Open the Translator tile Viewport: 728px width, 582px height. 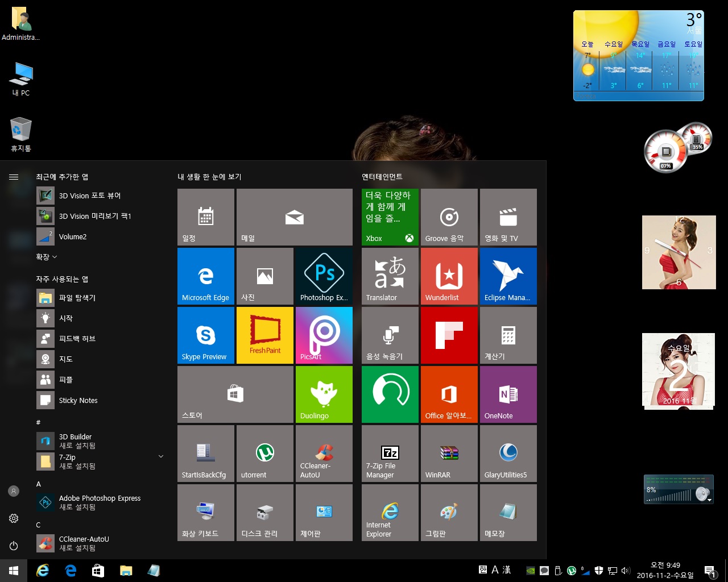(x=390, y=276)
